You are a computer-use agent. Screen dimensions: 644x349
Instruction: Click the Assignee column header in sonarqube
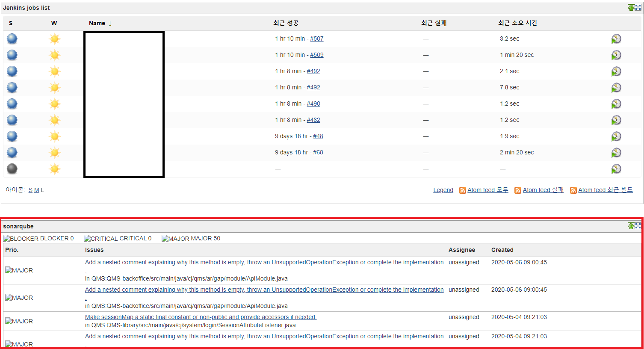pos(462,250)
